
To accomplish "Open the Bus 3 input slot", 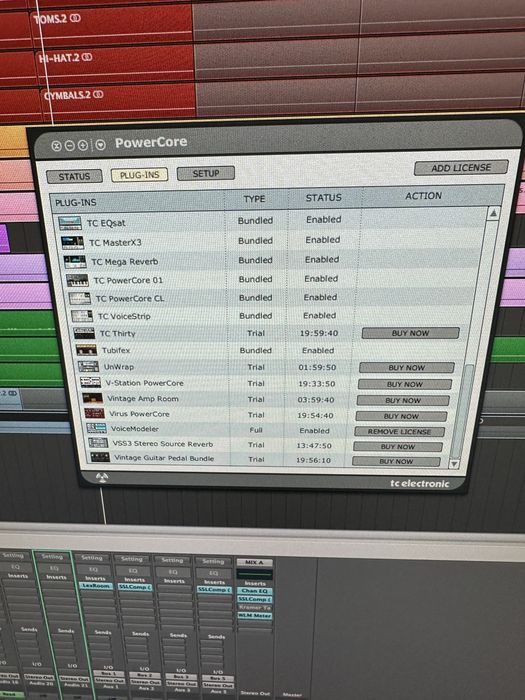I will point(181,676).
